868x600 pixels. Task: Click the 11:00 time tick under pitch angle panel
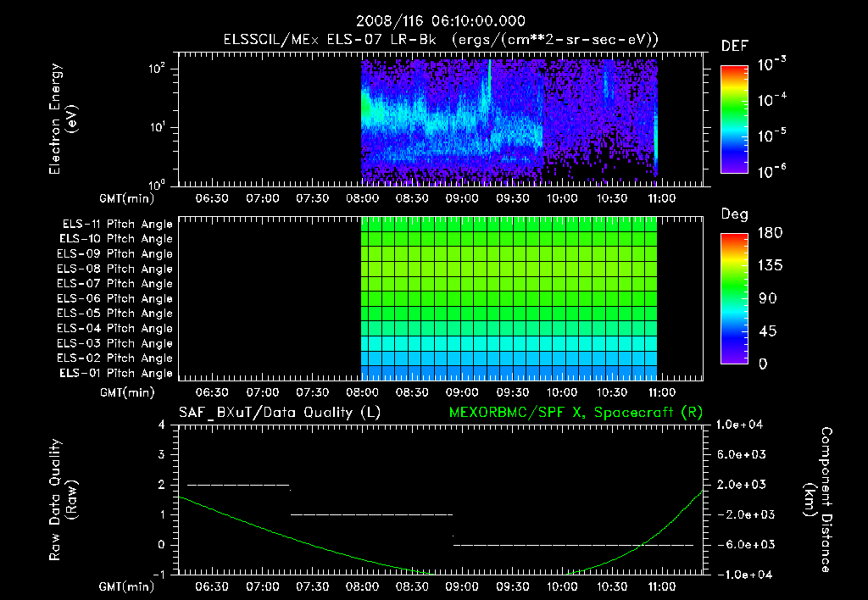pyautogui.click(x=661, y=392)
